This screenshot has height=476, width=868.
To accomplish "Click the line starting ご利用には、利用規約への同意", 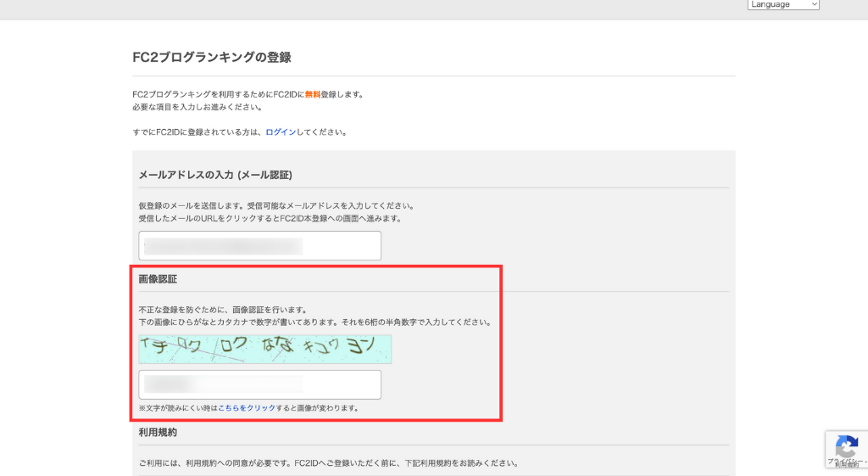I will pos(329,463).
